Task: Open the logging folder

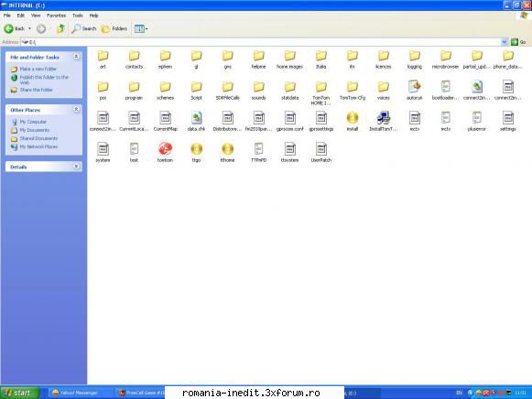Action: (x=415, y=59)
